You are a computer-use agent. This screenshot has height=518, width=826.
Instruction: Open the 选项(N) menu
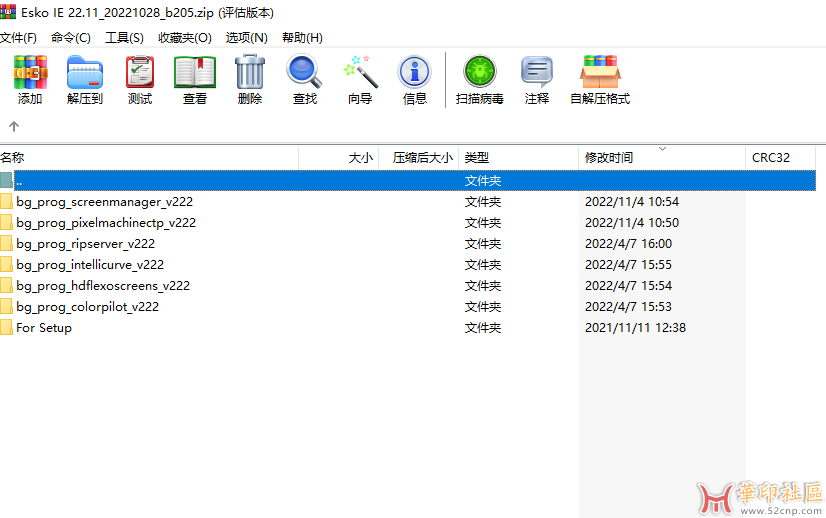[247, 37]
